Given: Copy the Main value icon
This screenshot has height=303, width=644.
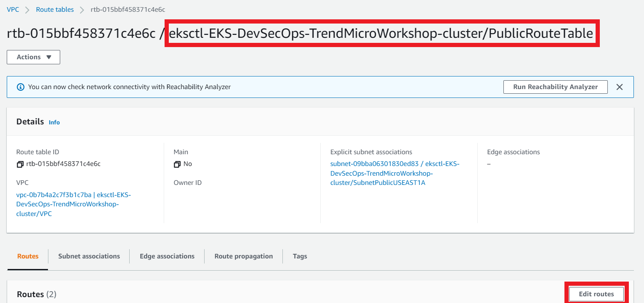Looking at the screenshot, I should 177,164.
